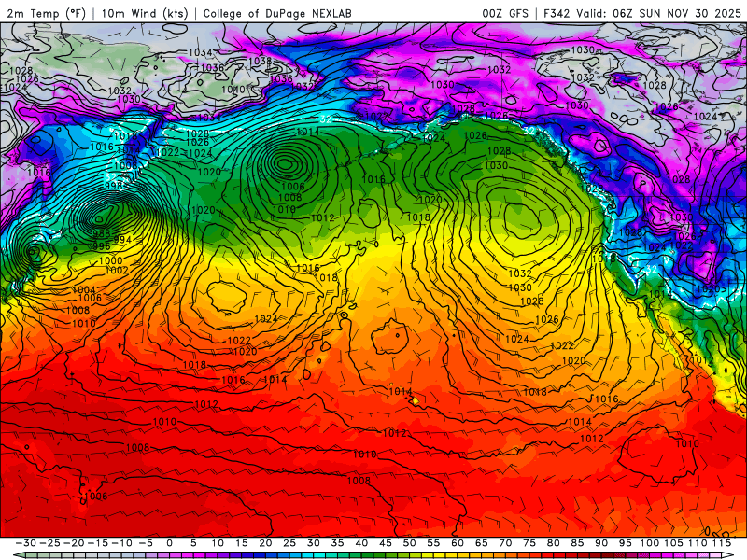This screenshot has width=747, height=560.
Task: Click 100 on the temperature scale
Action: click(649, 543)
